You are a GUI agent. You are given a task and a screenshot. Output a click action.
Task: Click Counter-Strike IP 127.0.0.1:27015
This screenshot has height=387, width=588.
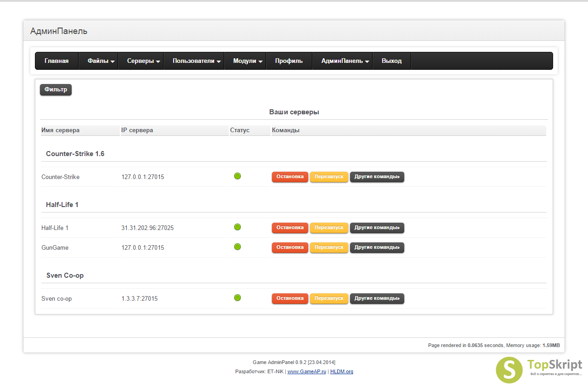pos(143,177)
